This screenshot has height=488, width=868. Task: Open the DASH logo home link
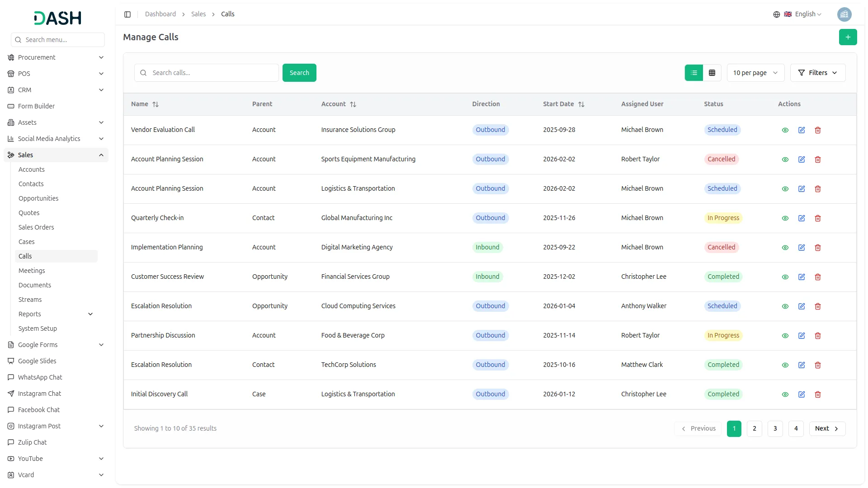click(x=58, y=18)
